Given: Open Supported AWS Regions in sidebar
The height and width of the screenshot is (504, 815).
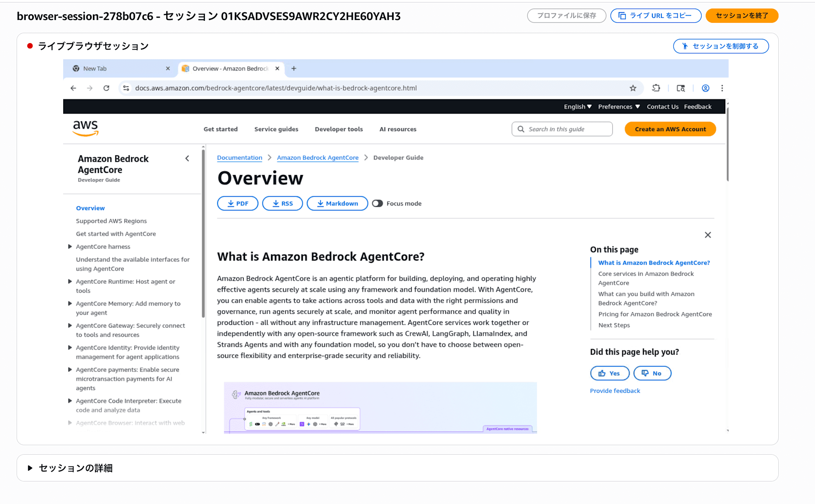Looking at the screenshot, I should [x=111, y=221].
